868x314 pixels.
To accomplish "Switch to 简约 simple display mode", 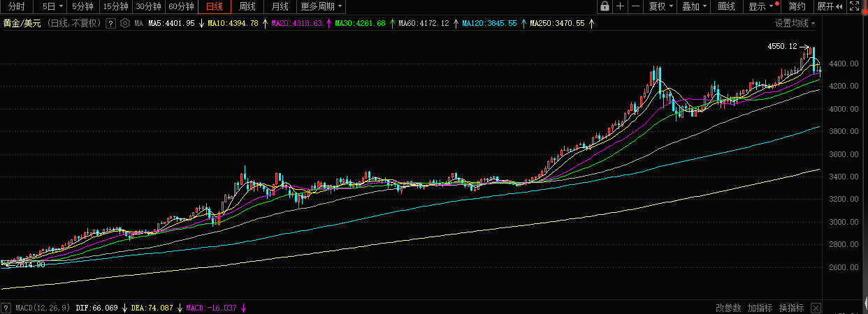I will [x=797, y=7].
